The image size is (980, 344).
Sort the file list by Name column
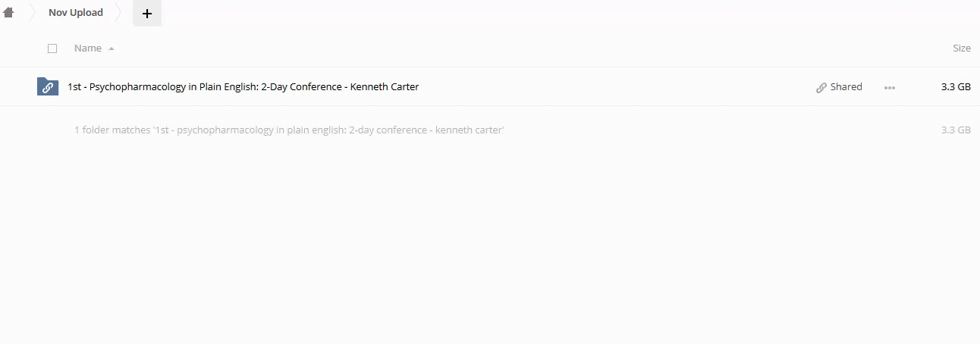[88, 48]
